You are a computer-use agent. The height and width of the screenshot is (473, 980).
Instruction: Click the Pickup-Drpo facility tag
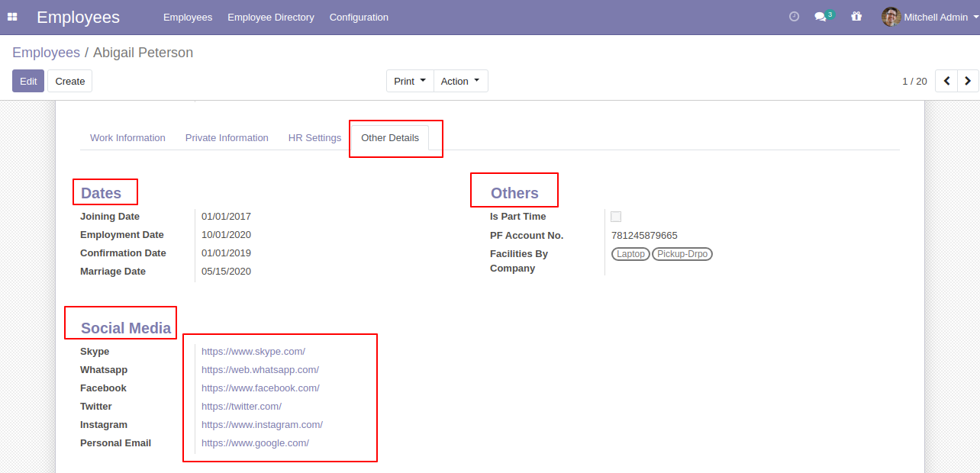[682, 254]
